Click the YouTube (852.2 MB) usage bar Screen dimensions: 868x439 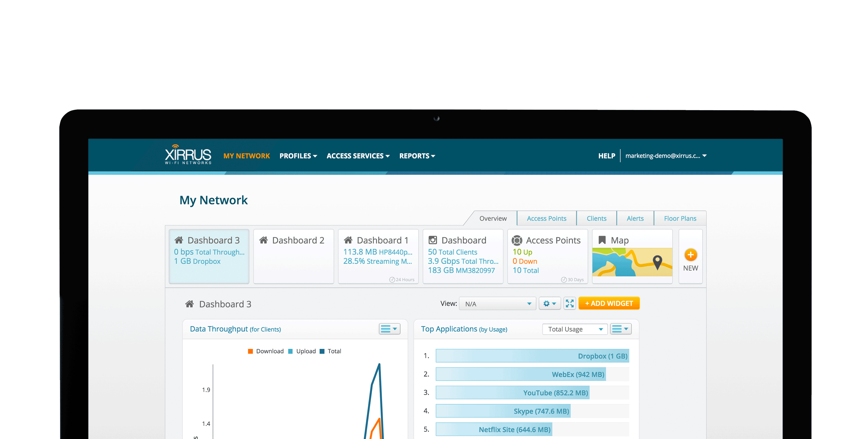pos(512,393)
